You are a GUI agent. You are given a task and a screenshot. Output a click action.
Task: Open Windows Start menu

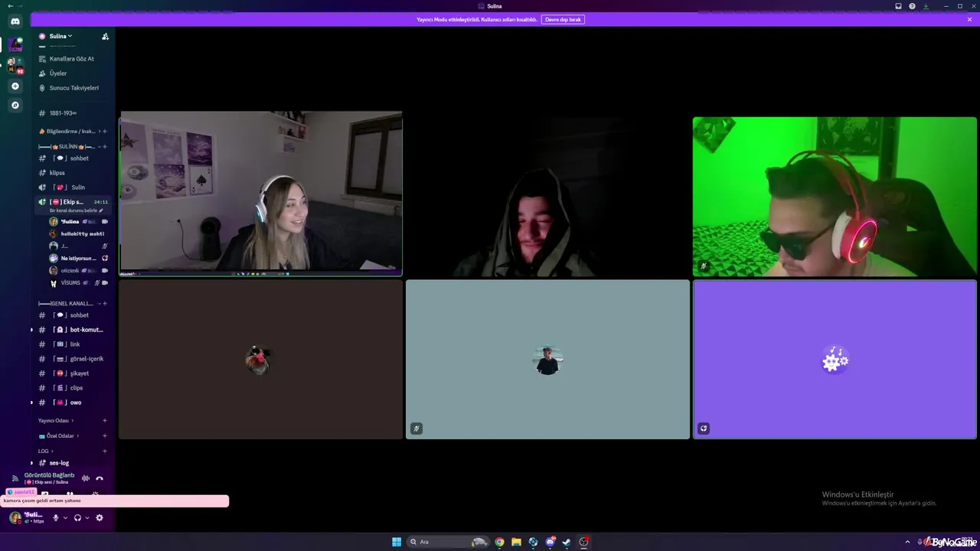[397, 542]
